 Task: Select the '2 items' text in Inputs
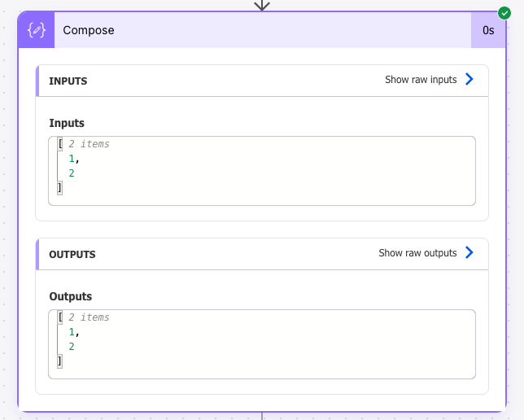coord(89,144)
